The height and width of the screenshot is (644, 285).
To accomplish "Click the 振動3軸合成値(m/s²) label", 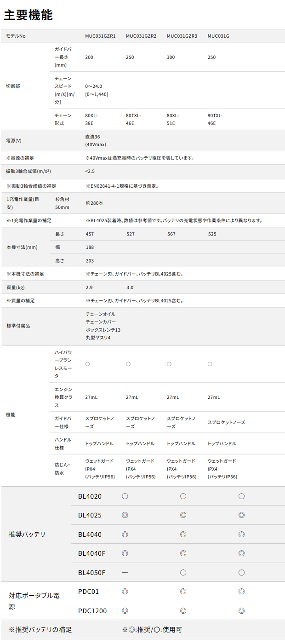I will coord(28,171).
